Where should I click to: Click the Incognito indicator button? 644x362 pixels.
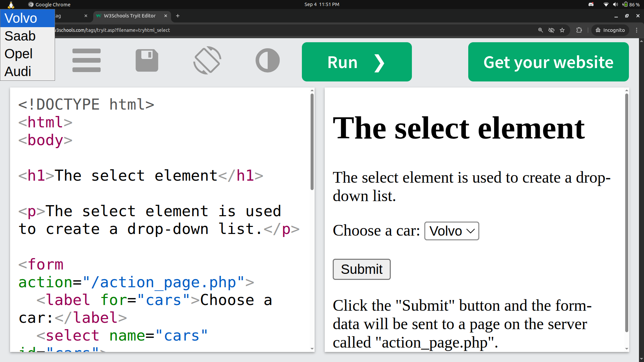610,30
